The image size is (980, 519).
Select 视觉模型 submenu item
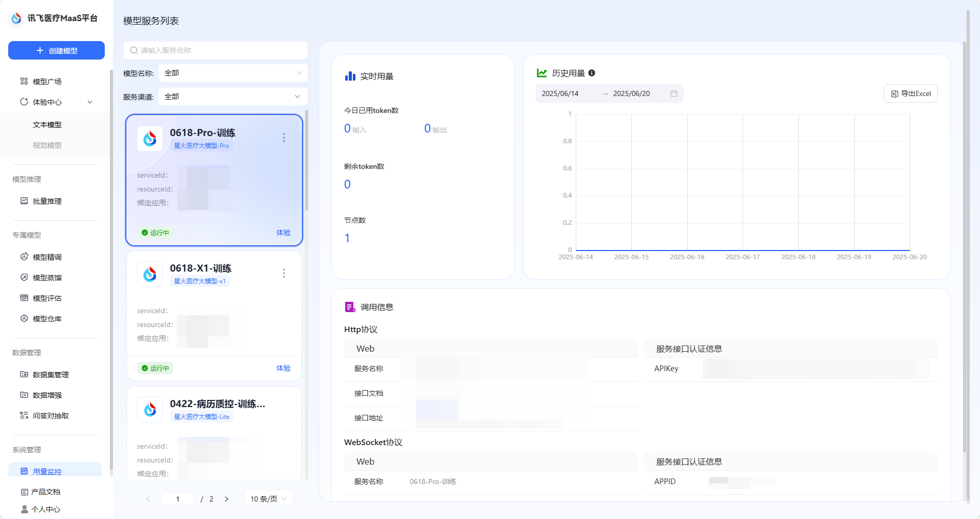[47, 145]
